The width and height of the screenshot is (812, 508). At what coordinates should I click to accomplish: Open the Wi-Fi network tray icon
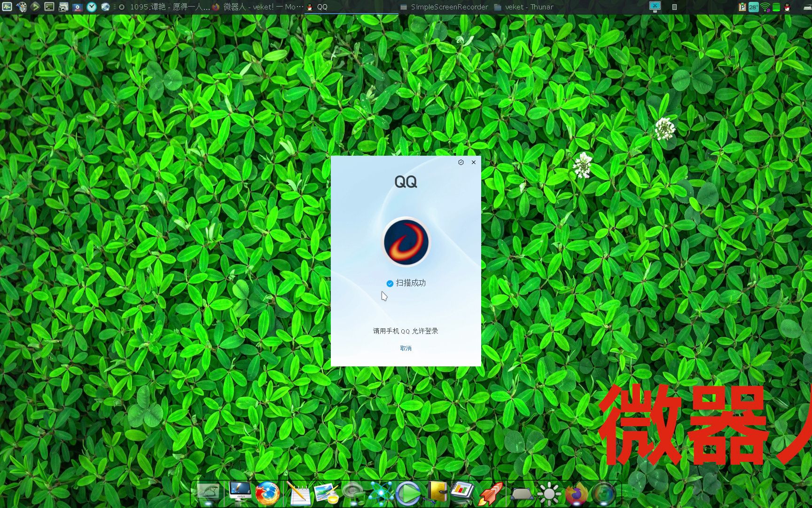coord(765,7)
